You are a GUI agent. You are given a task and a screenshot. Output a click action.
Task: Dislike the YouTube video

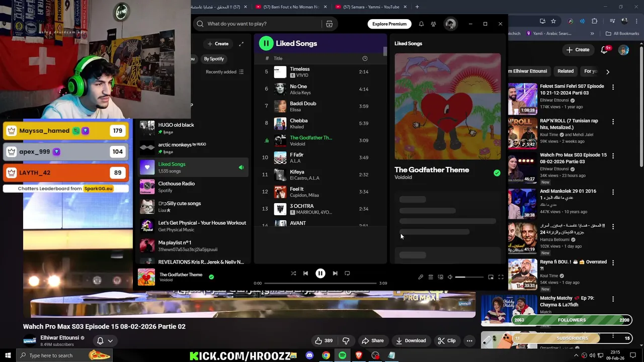[346, 341]
